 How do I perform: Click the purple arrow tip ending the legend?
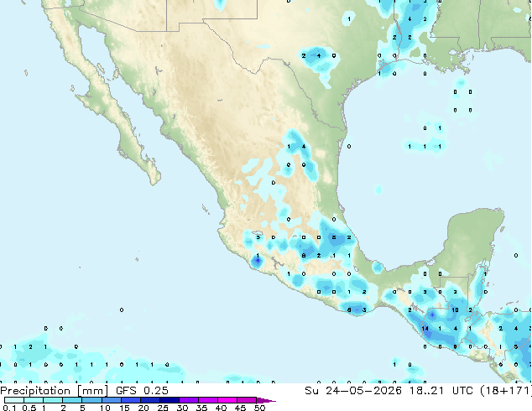(266, 400)
